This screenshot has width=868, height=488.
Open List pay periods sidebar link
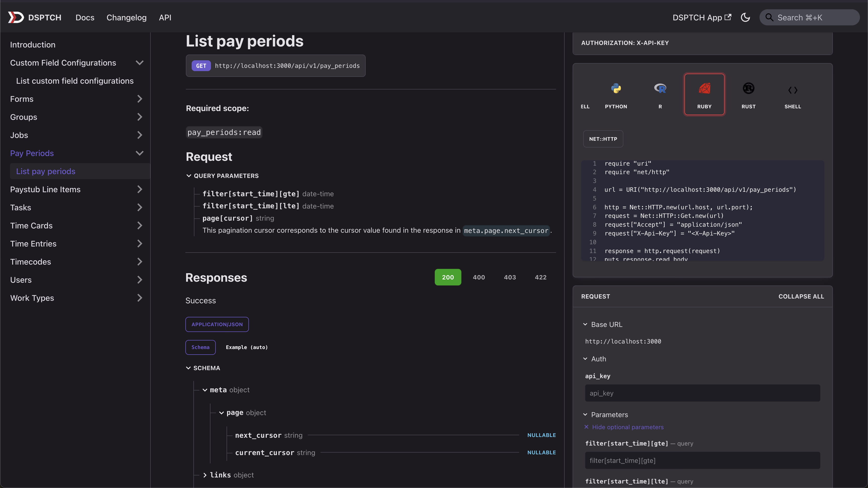click(x=46, y=171)
